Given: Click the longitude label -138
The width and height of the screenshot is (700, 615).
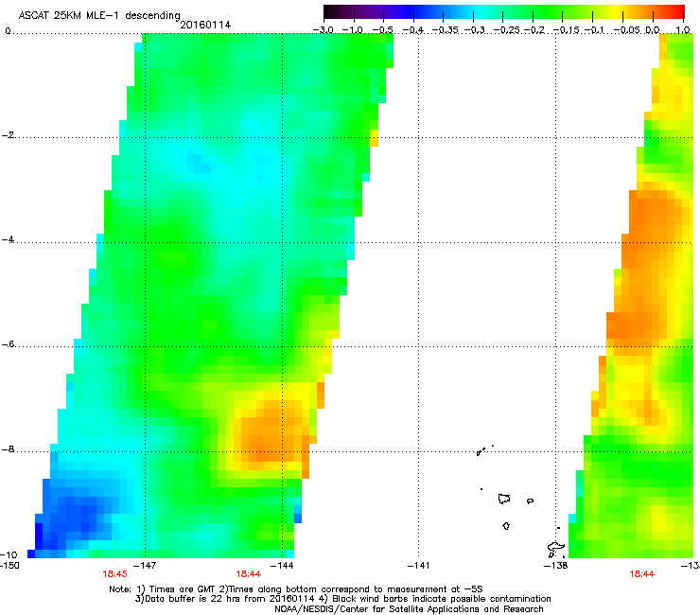Looking at the screenshot, I should 556,566.
